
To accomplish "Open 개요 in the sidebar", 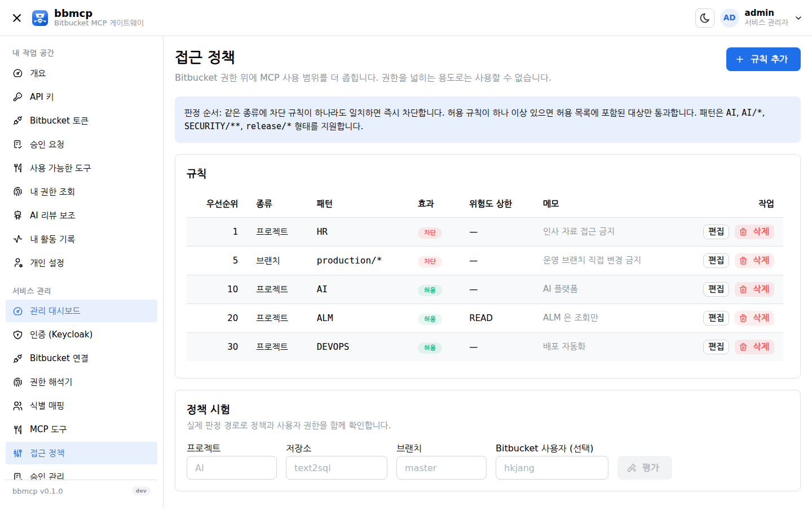I will point(81,73).
